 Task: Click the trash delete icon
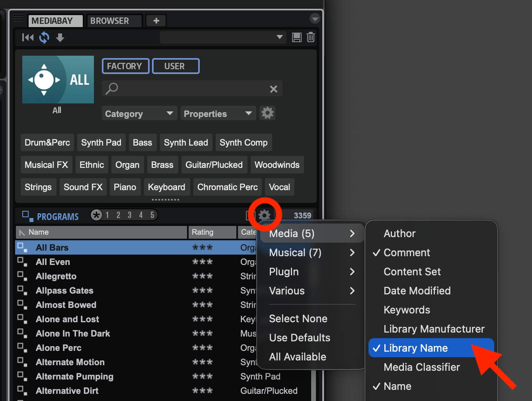[311, 37]
